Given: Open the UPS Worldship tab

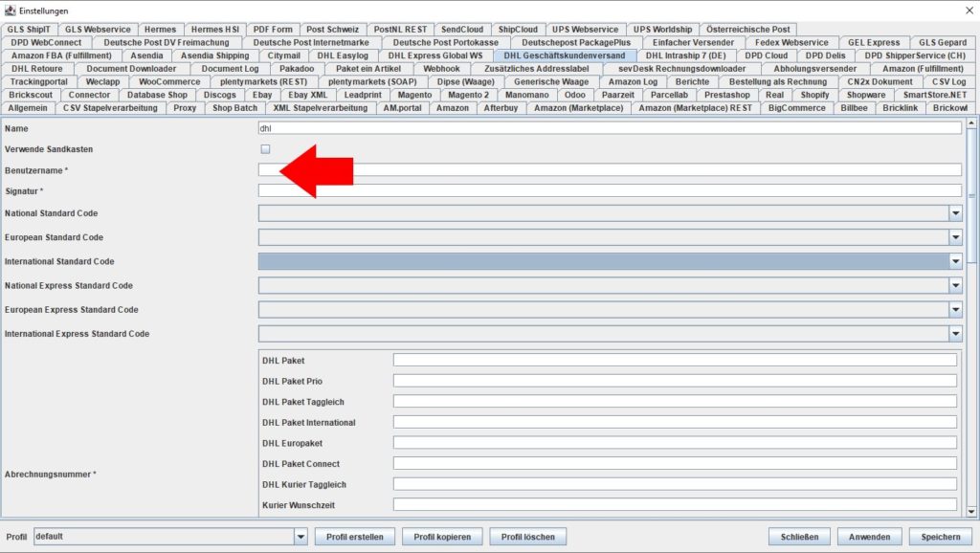Looking at the screenshot, I should click(x=662, y=30).
